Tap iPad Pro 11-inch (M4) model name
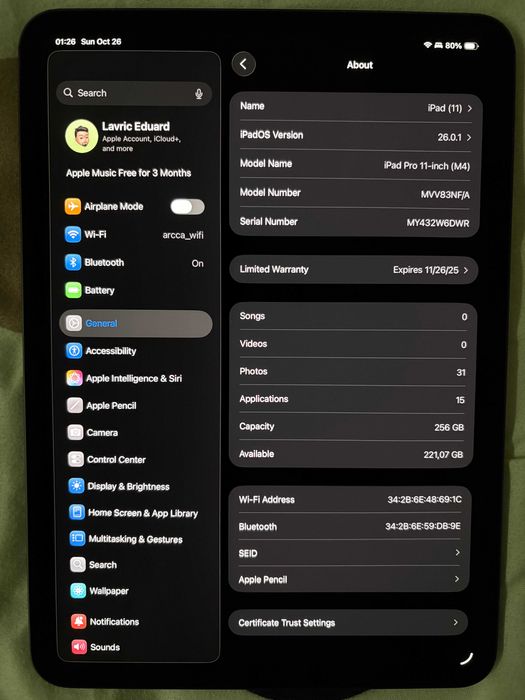The image size is (525, 700). tap(427, 166)
